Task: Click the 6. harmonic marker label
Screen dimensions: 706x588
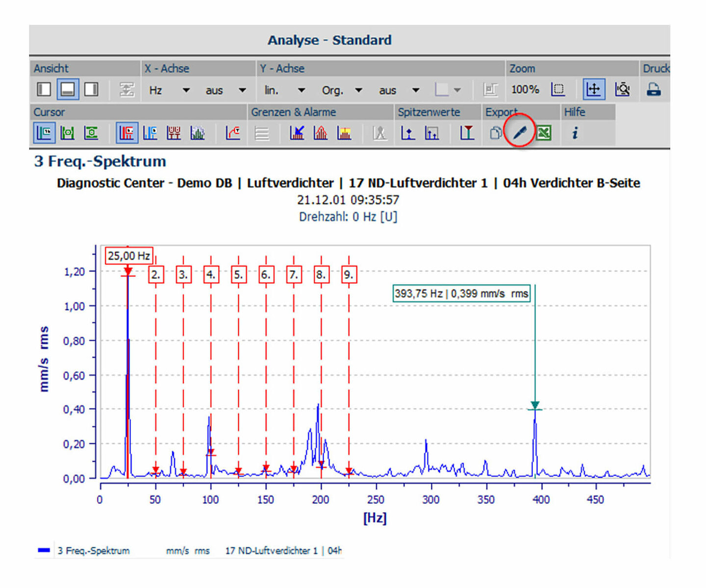Action: click(266, 274)
